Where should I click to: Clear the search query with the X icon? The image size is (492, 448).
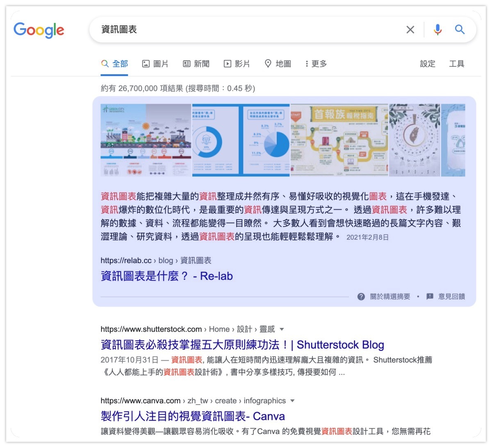[410, 30]
